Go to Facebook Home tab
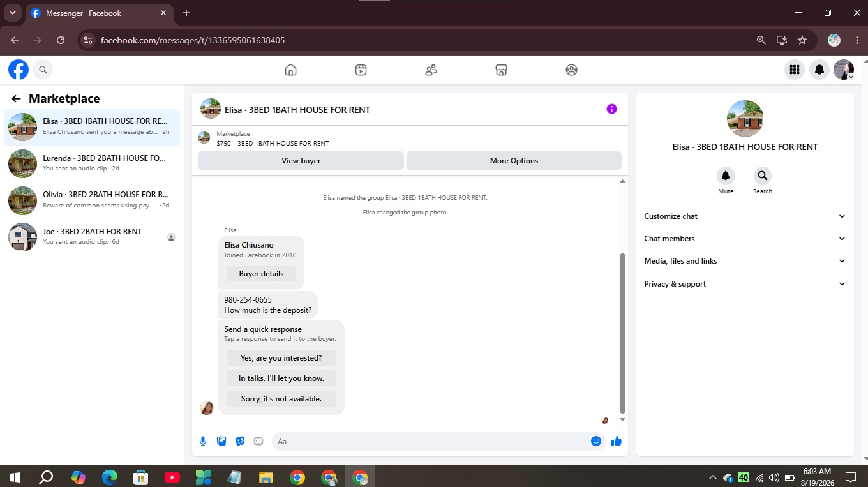This screenshot has height=487, width=868. click(291, 70)
